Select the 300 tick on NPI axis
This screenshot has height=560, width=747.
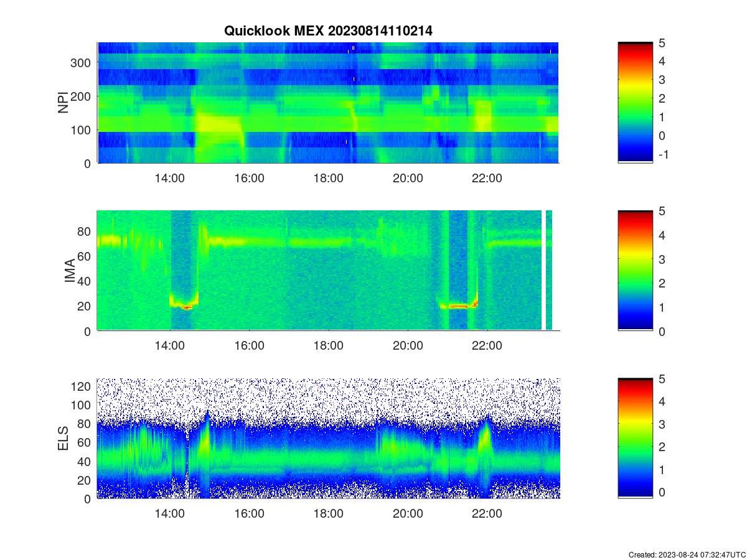(x=82, y=63)
